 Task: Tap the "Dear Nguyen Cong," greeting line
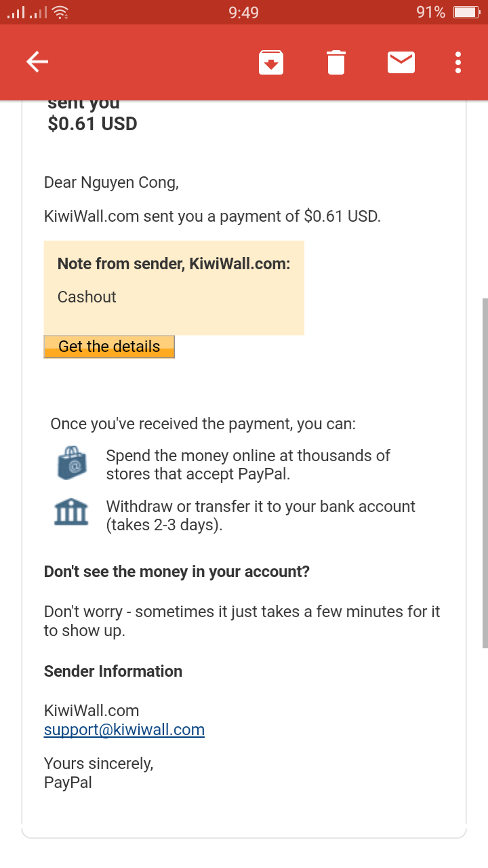pos(111,182)
